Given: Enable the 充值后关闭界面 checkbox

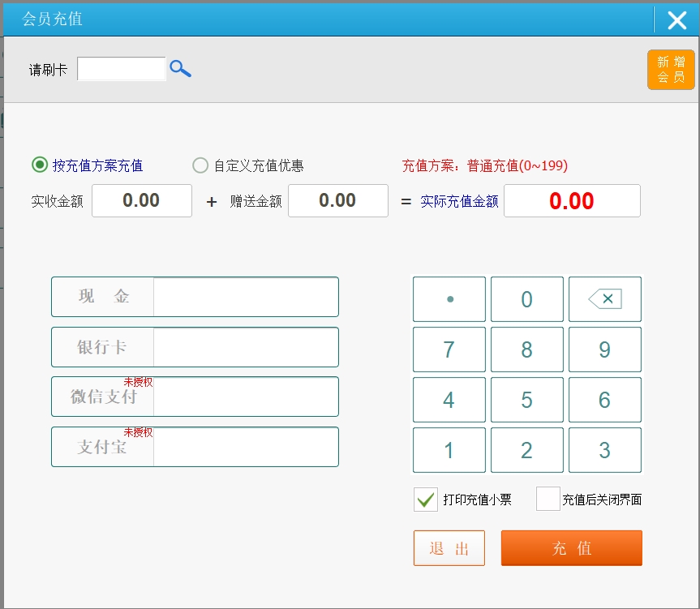Looking at the screenshot, I should tap(548, 500).
